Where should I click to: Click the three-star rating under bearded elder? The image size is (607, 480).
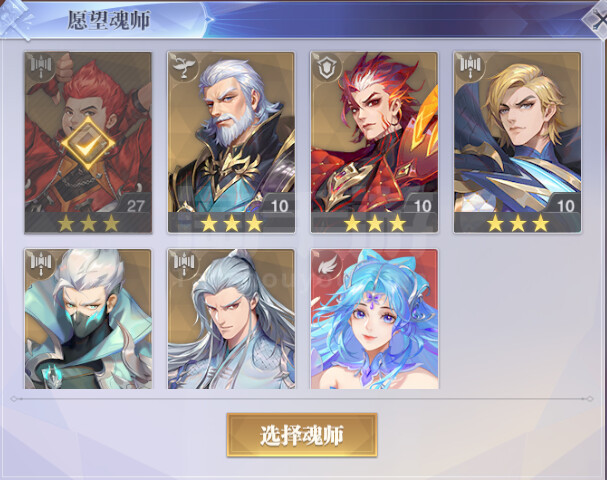point(231,223)
